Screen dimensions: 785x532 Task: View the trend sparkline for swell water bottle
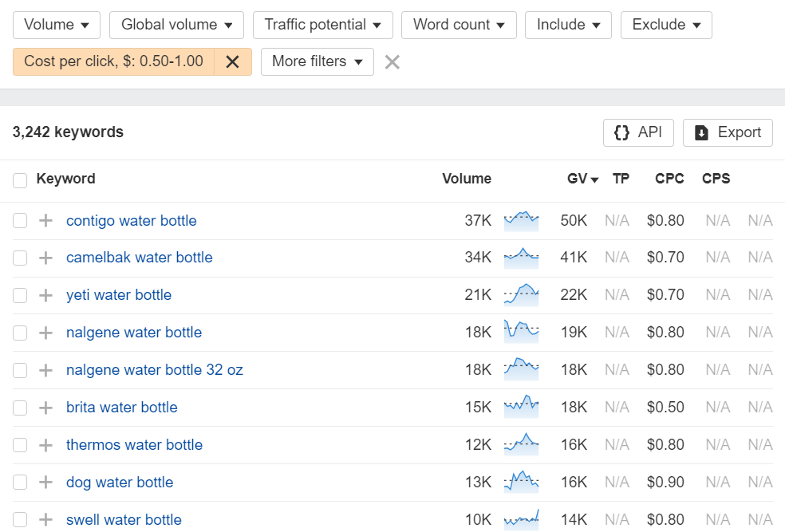521,519
